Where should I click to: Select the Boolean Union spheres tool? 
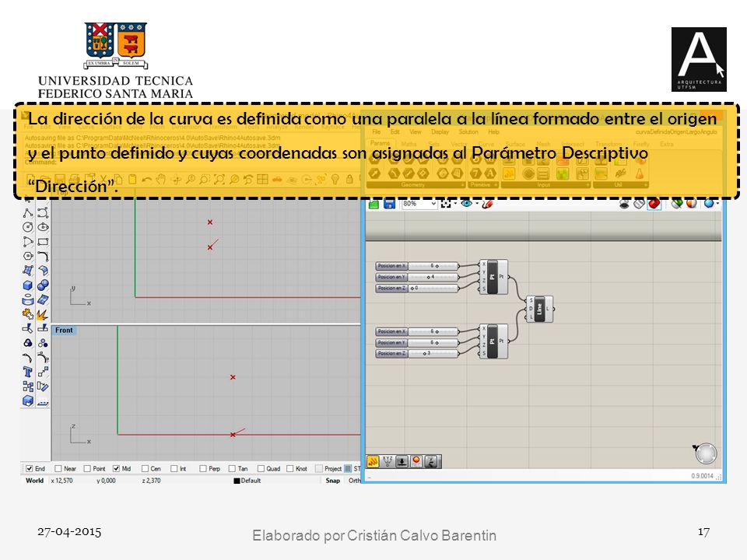point(43,285)
